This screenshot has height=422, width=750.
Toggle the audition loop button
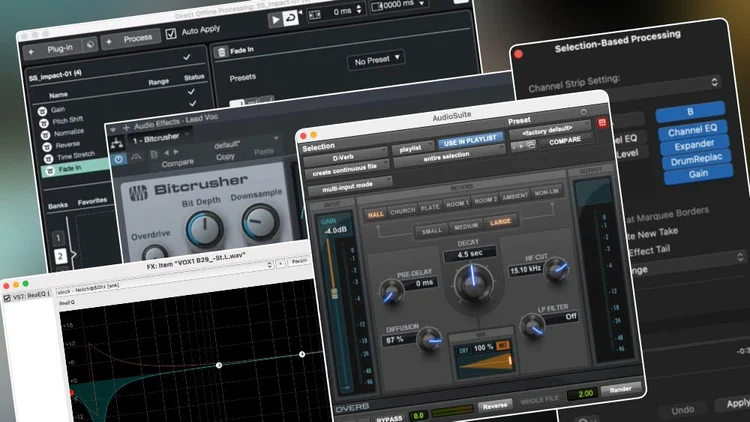click(x=290, y=18)
